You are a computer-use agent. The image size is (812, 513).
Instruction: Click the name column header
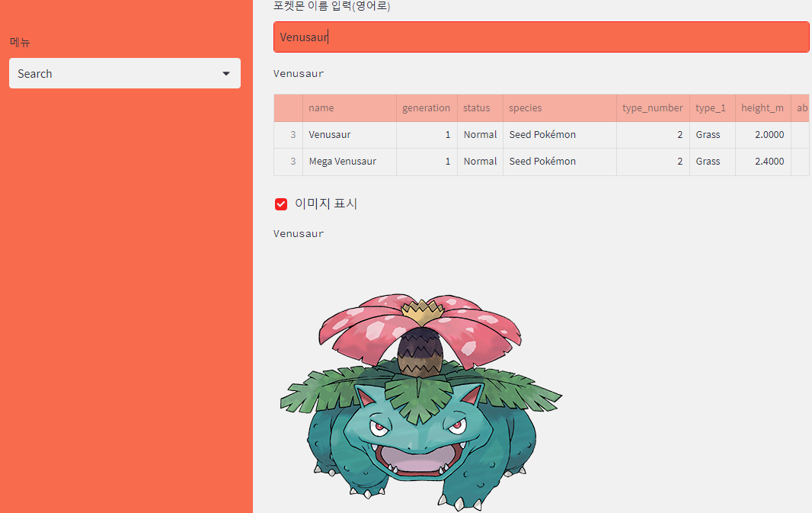point(321,107)
